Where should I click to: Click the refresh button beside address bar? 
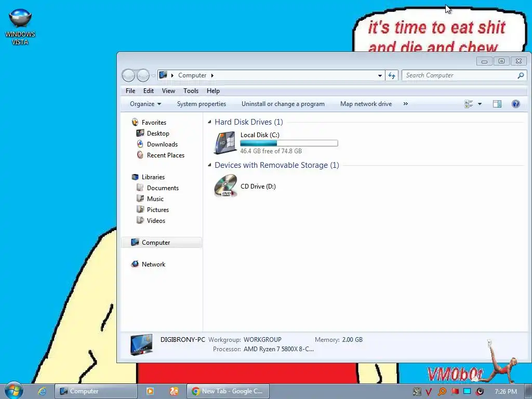392,75
